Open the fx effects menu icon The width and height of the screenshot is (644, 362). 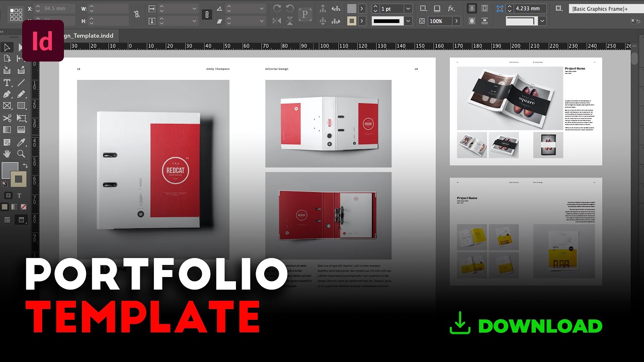[x=451, y=9]
